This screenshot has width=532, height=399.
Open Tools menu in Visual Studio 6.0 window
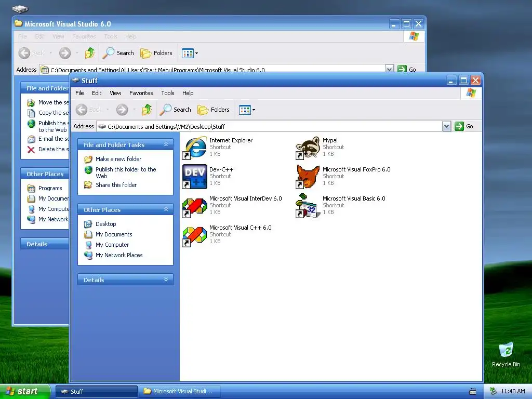tap(111, 36)
